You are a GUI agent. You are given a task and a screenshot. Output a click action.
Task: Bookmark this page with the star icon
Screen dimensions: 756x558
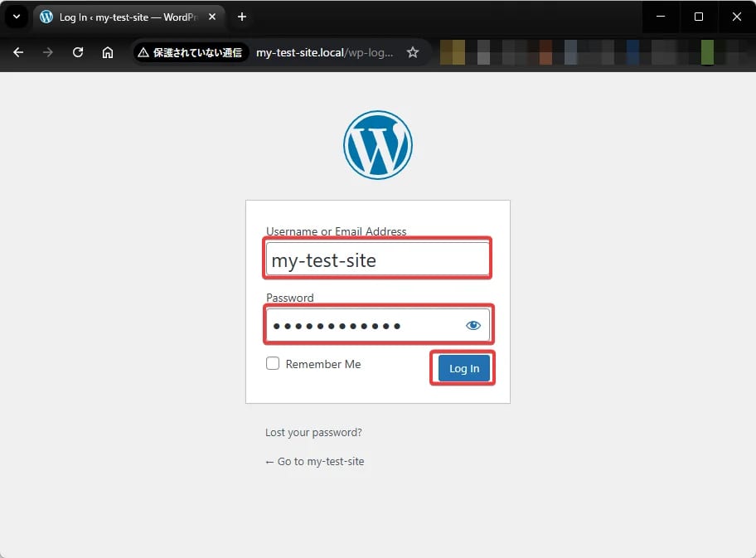pyautogui.click(x=413, y=52)
